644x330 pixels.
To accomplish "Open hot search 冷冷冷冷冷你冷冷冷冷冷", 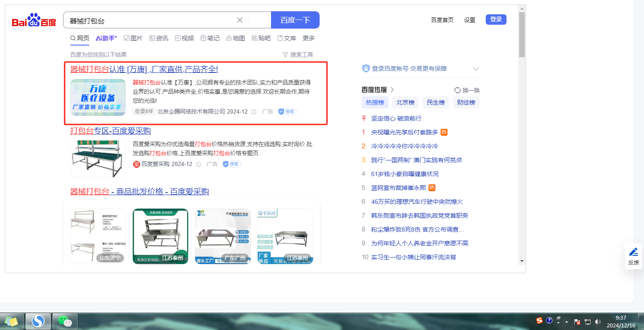I will 405,146.
